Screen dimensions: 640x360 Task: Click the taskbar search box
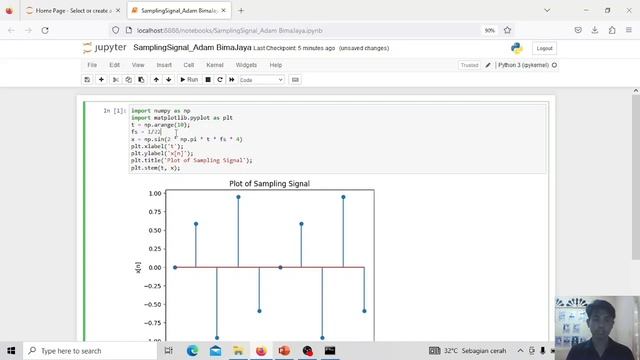90,351
